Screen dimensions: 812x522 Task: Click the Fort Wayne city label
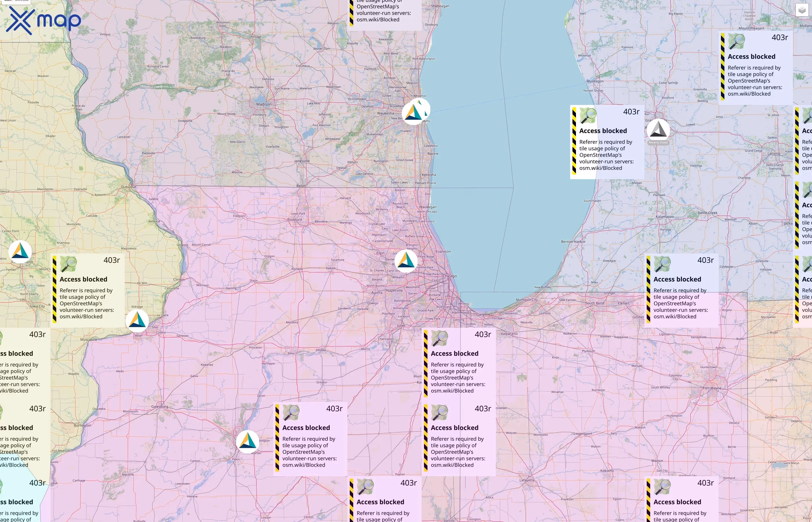(712, 388)
